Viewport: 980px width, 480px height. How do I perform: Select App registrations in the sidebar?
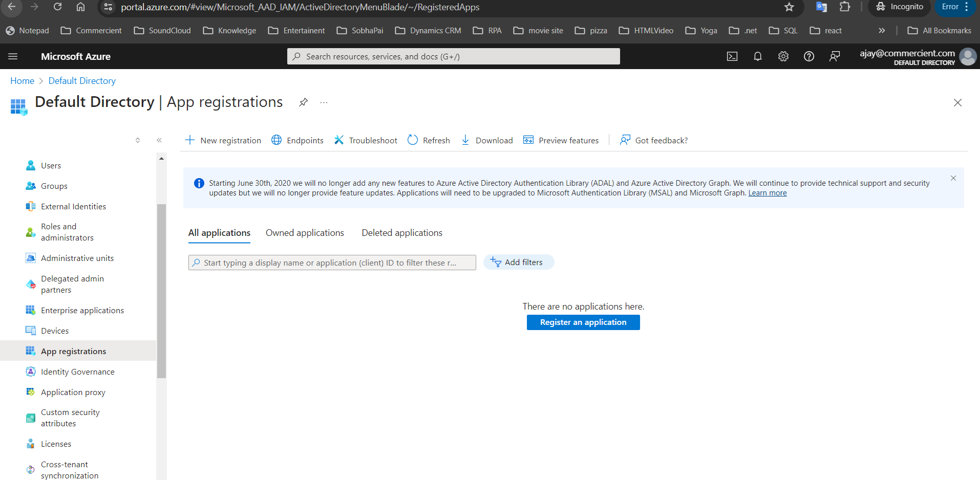click(x=78, y=351)
